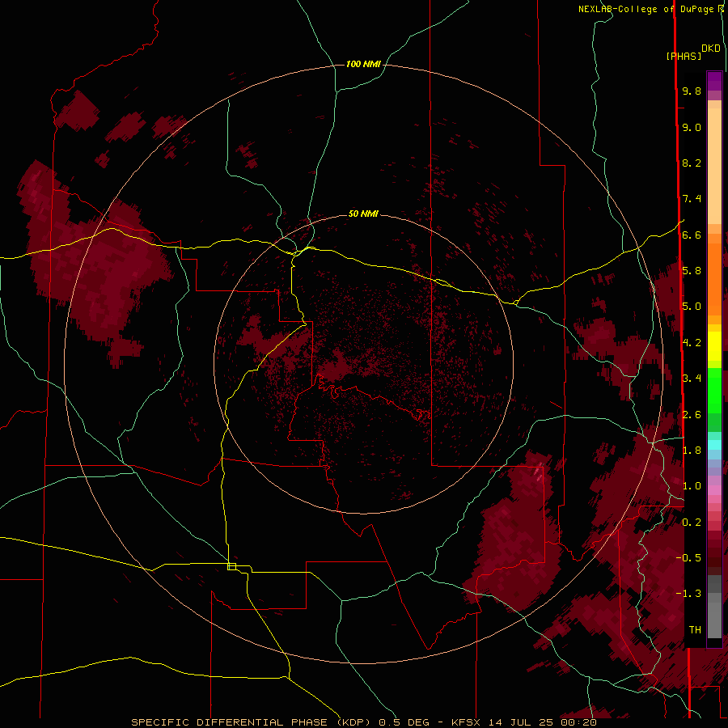Pick the purple segment topping the color scale

[714, 81]
